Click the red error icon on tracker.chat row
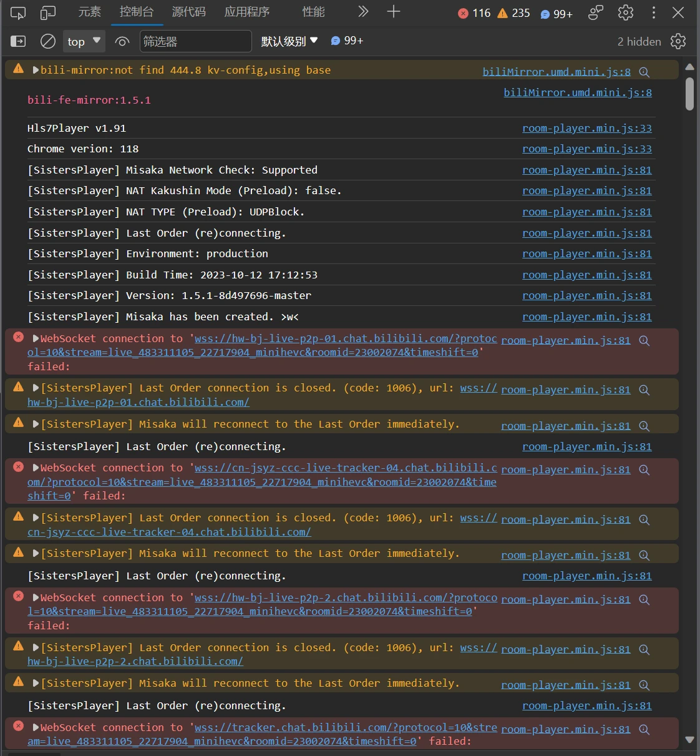 tap(18, 725)
